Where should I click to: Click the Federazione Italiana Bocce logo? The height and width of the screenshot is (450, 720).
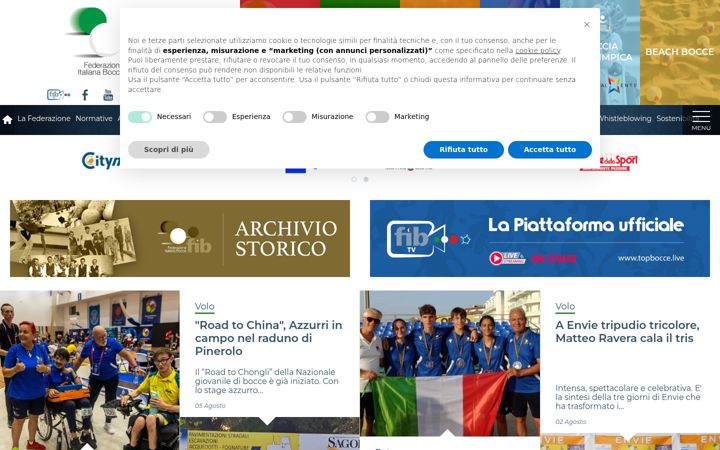click(94, 41)
